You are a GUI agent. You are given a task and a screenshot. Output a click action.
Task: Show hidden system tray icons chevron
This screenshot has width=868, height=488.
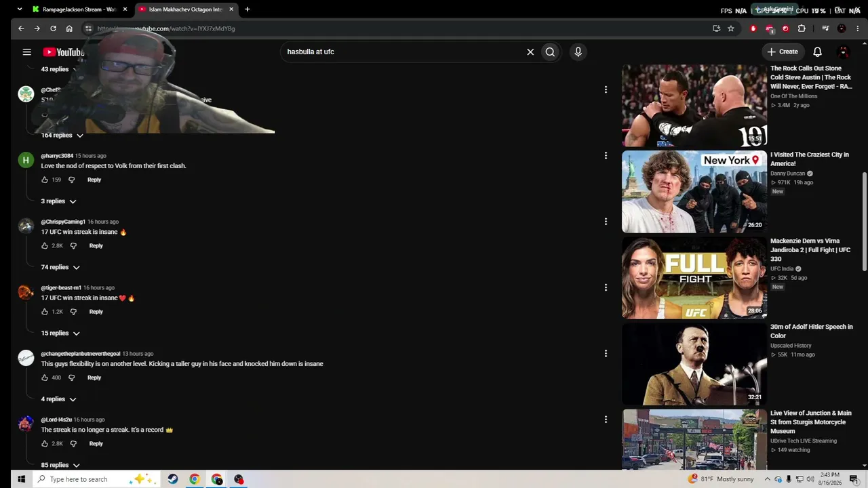(766, 479)
